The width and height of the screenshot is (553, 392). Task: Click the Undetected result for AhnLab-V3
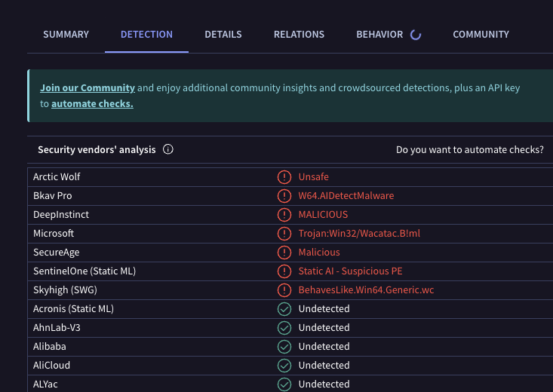[324, 327]
